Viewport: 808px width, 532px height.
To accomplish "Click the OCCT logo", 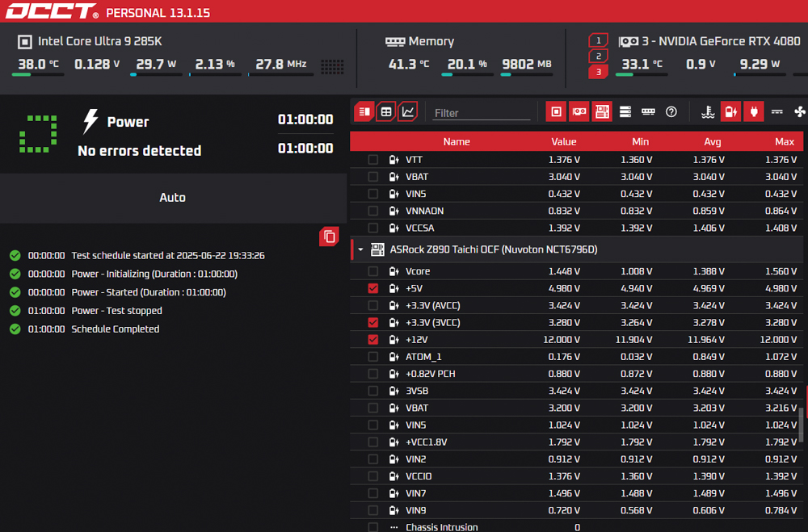I will click(x=52, y=11).
